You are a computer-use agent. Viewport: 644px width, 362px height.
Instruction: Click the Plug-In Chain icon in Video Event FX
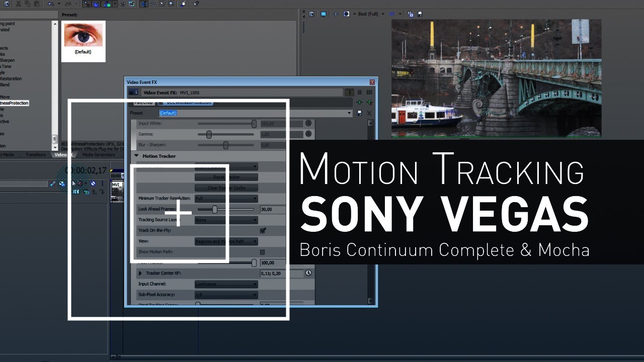pyautogui.click(x=359, y=103)
